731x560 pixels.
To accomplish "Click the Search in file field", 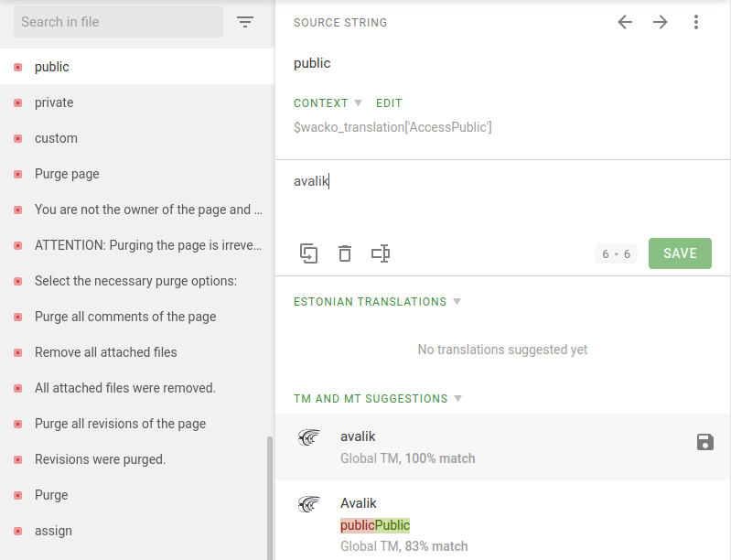I will pos(118,22).
